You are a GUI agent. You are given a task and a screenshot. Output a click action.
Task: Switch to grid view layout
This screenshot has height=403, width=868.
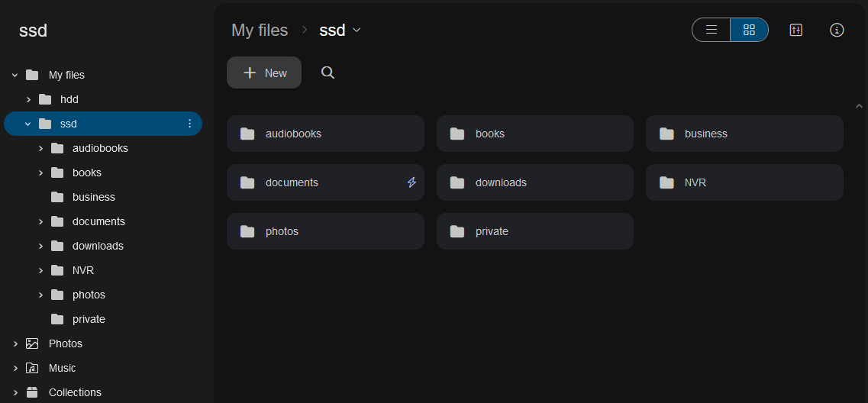click(749, 30)
